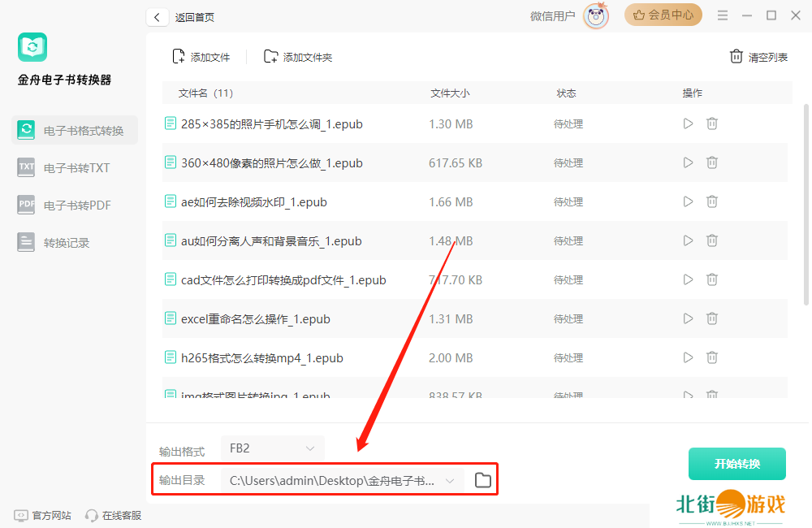Switch to 电子书转TXT tab
This screenshot has height=528, width=812.
(x=75, y=168)
